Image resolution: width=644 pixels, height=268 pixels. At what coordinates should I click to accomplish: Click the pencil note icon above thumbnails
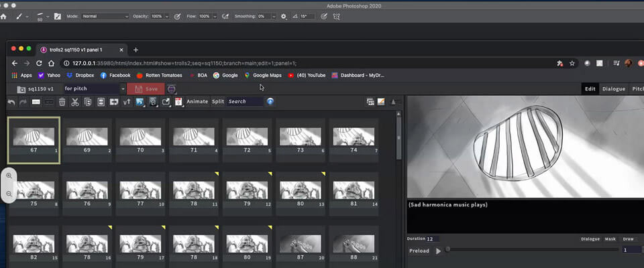click(x=381, y=101)
